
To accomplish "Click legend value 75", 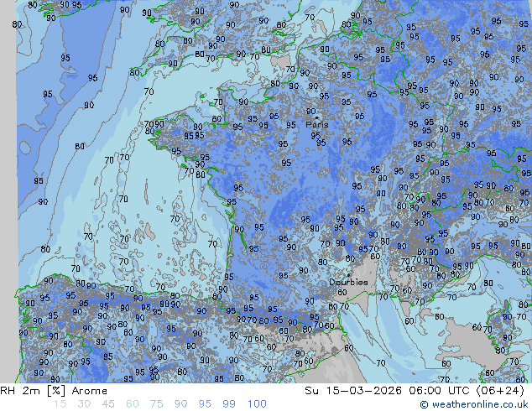I will tap(157, 404).
